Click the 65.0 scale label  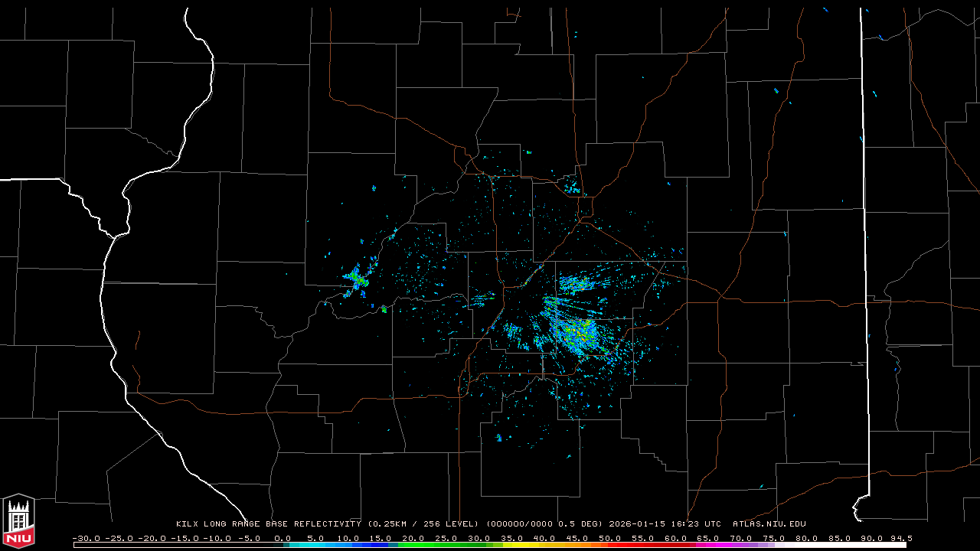coord(707,538)
